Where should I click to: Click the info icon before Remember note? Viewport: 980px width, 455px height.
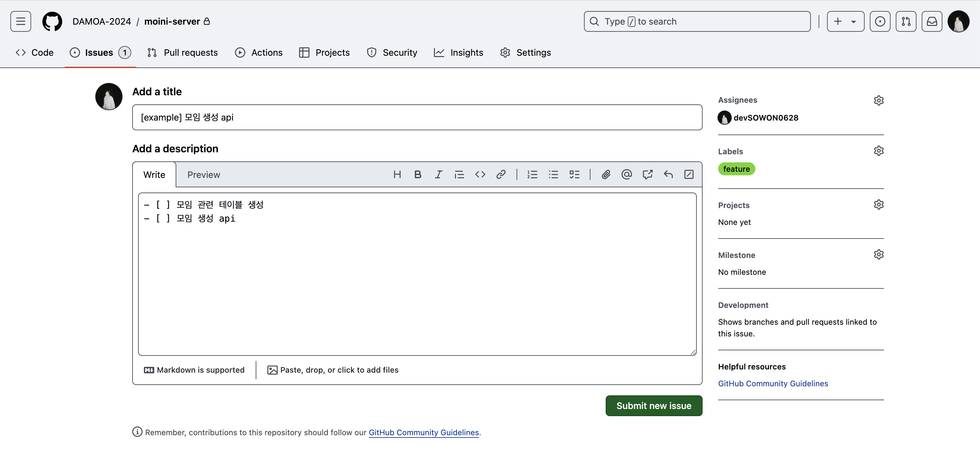tap(137, 432)
